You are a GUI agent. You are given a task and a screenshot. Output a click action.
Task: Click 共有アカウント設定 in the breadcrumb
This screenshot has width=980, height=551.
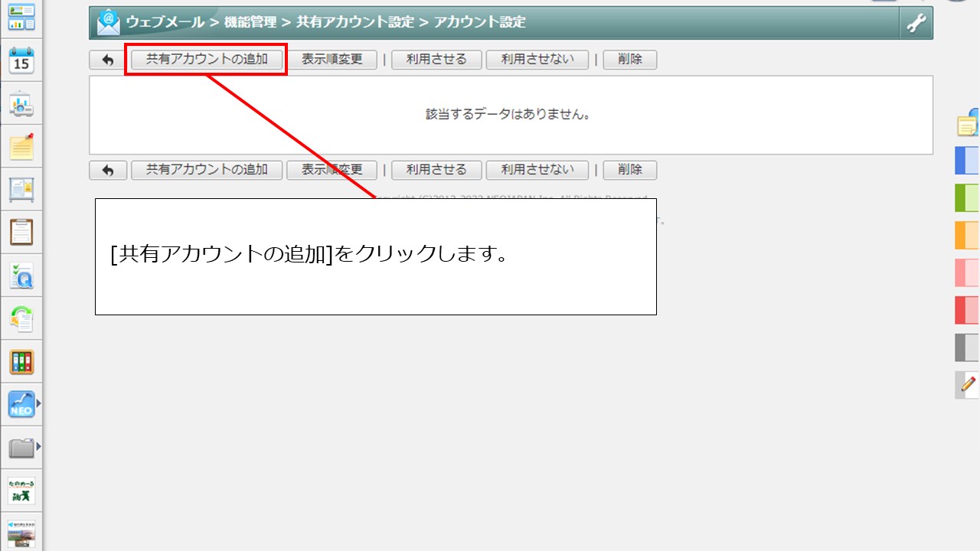pyautogui.click(x=355, y=22)
